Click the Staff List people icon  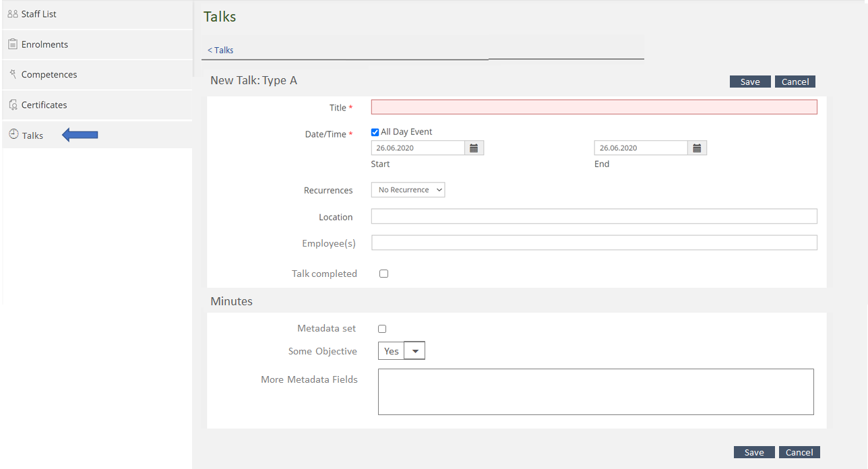(12, 14)
